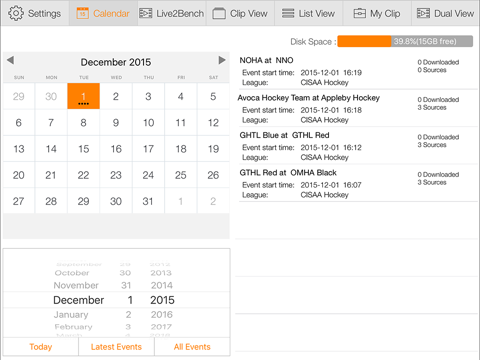Select December 10 in calendar
Screen dimensions: 480x360
point(148,123)
